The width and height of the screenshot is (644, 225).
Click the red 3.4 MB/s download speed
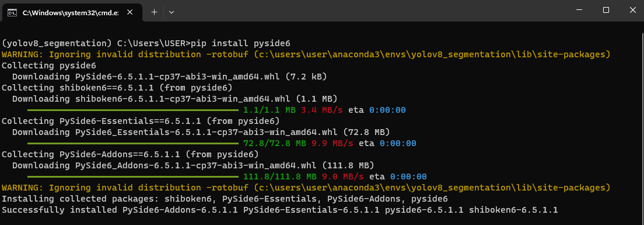322,110
